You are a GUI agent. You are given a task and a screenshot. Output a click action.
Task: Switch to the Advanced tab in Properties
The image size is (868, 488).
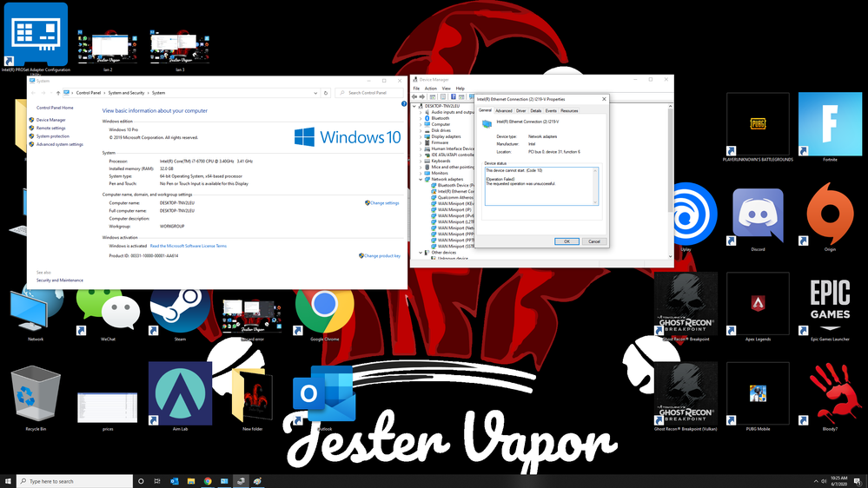503,110
